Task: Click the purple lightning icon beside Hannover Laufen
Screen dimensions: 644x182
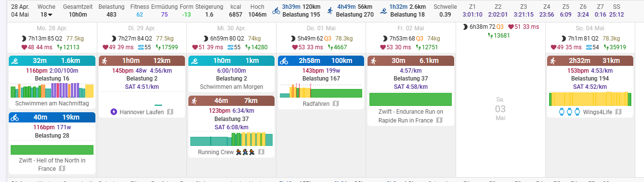Action: pos(114,112)
